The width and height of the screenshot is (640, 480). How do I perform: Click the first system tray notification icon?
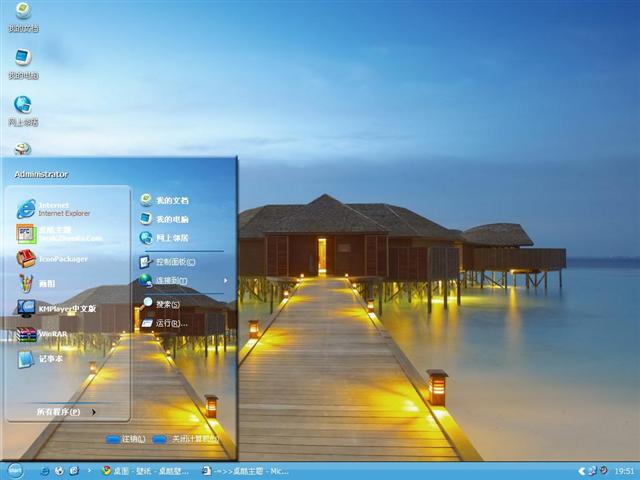coord(592,471)
